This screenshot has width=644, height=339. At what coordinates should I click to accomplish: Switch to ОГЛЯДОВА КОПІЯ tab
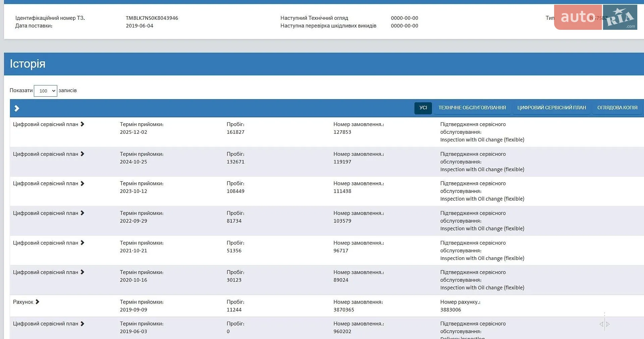(617, 108)
